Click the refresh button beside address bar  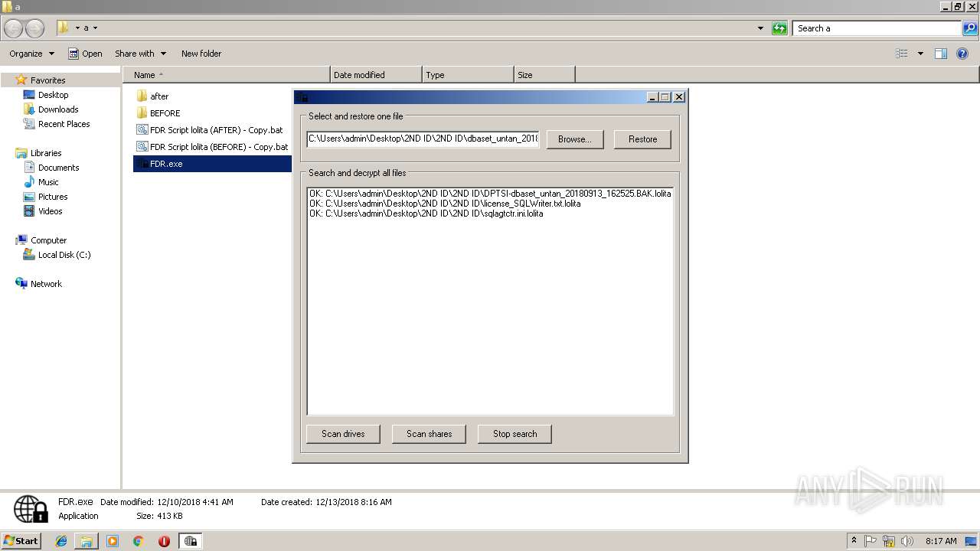779,28
